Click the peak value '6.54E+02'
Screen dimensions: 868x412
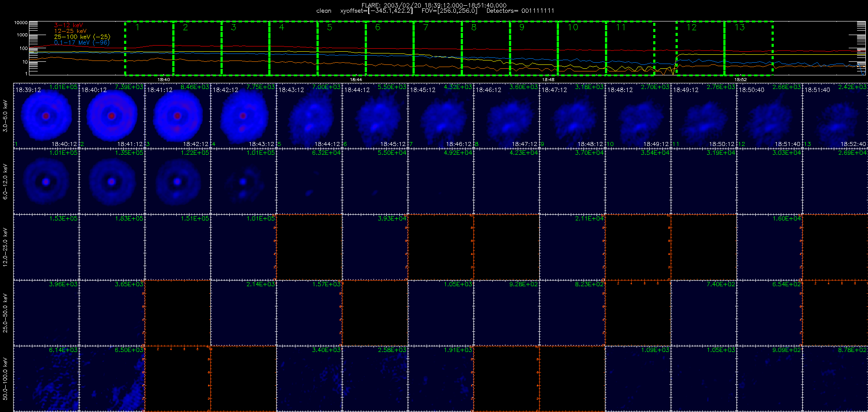pos(787,284)
